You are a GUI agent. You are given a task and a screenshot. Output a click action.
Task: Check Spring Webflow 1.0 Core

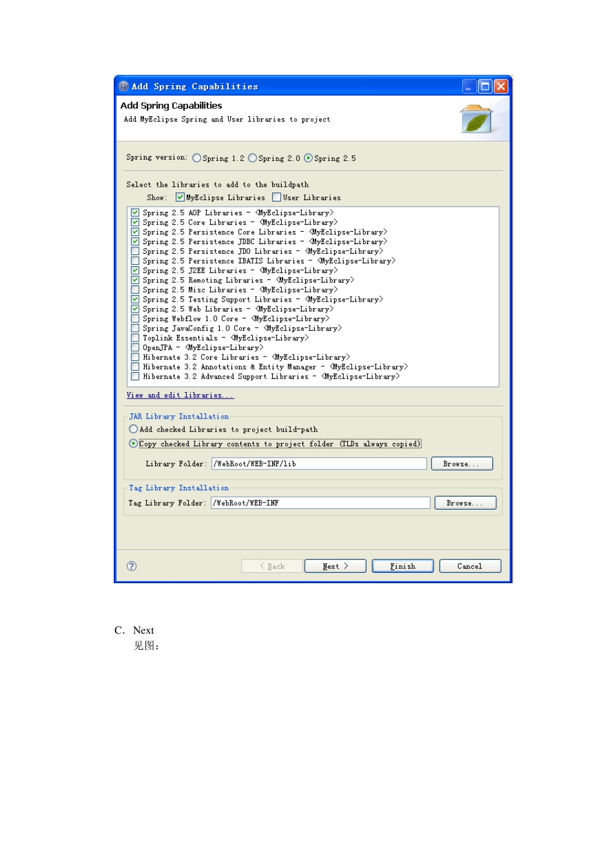[x=135, y=318]
